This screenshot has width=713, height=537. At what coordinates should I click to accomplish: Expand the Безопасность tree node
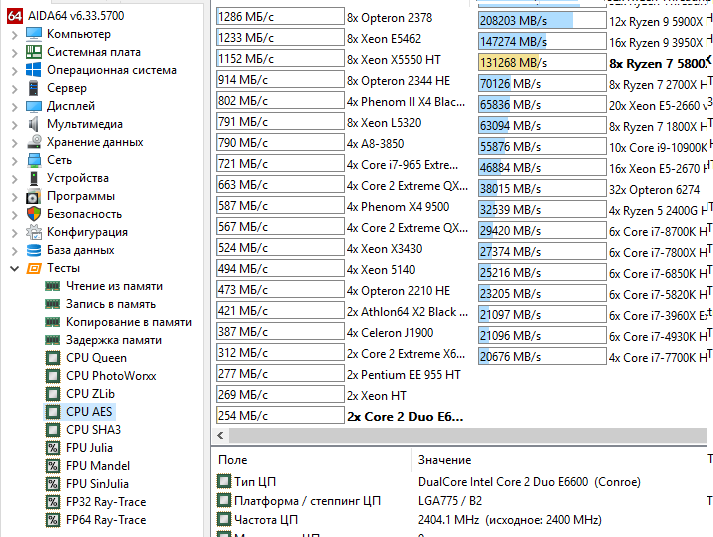[x=15, y=215]
